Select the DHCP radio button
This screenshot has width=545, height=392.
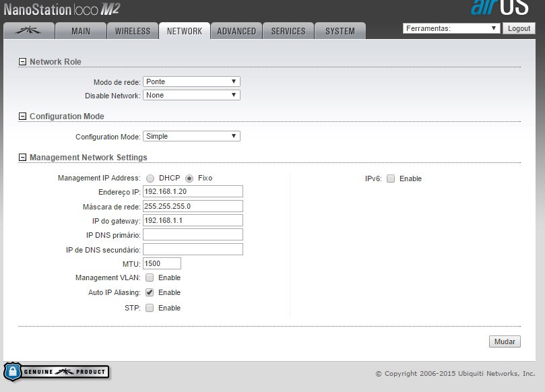[x=150, y=178]
